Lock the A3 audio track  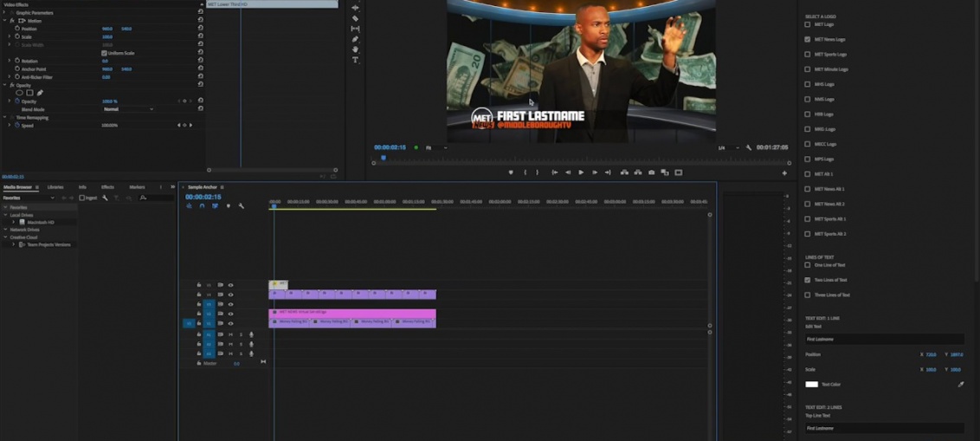199,353
